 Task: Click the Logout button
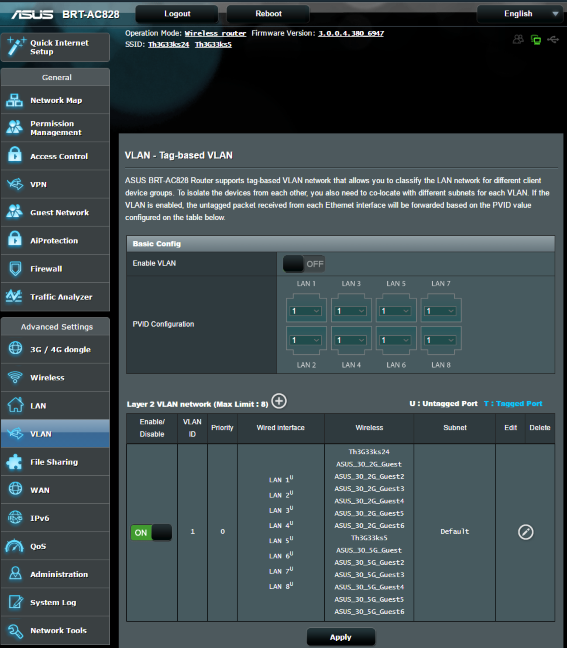(x=177, y=14)
